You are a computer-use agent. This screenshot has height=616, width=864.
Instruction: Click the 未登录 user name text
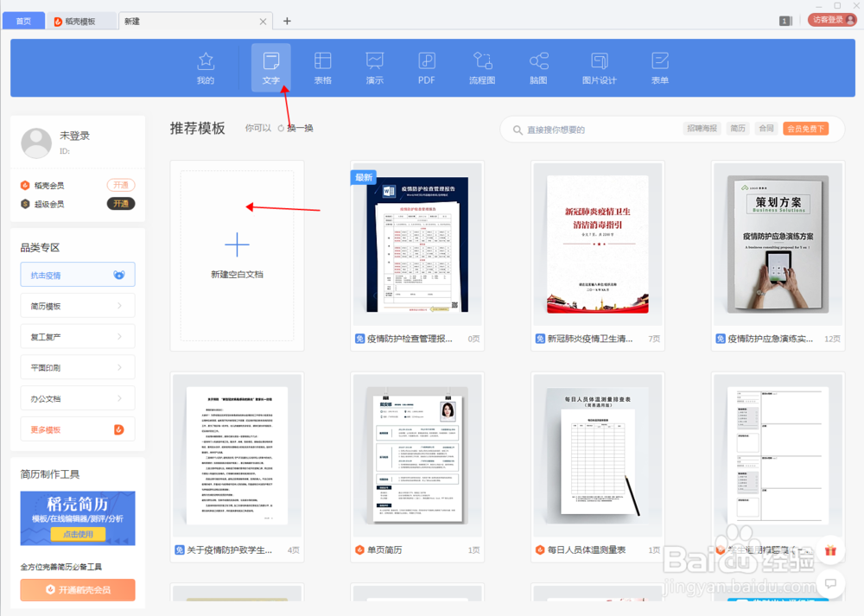(74, 136)
